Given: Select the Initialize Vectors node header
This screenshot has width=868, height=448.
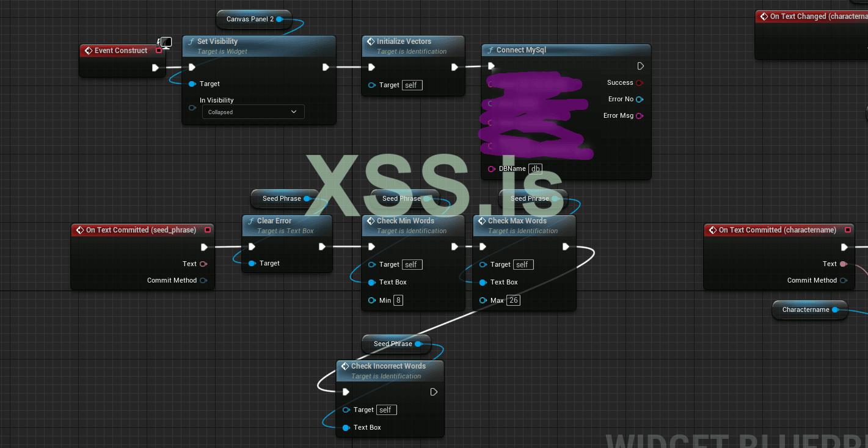Looking at the screenshot, I should (413, 46).
